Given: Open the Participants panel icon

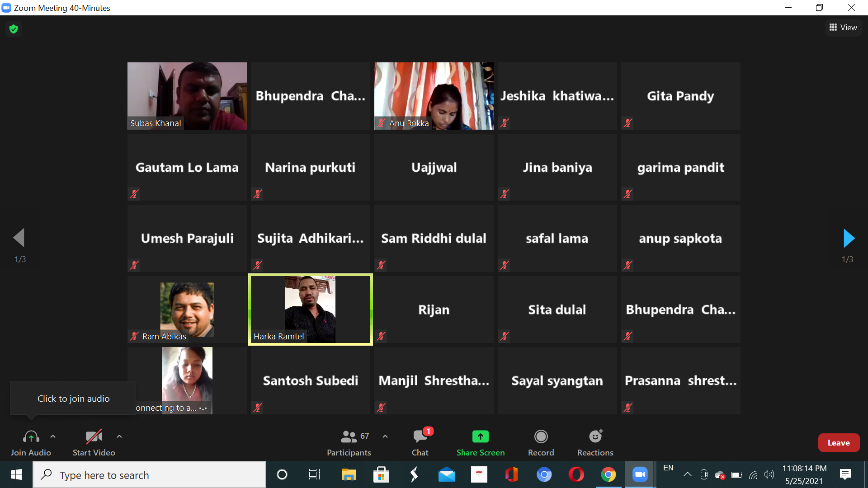Looking at the screenshot, I should pyautogui.click(x=349, y=437).
